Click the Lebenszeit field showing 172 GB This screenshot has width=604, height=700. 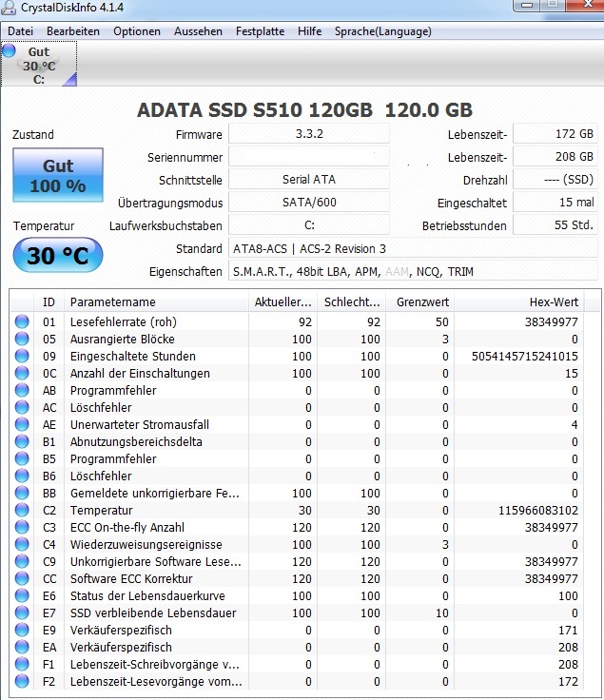point(555,134)
